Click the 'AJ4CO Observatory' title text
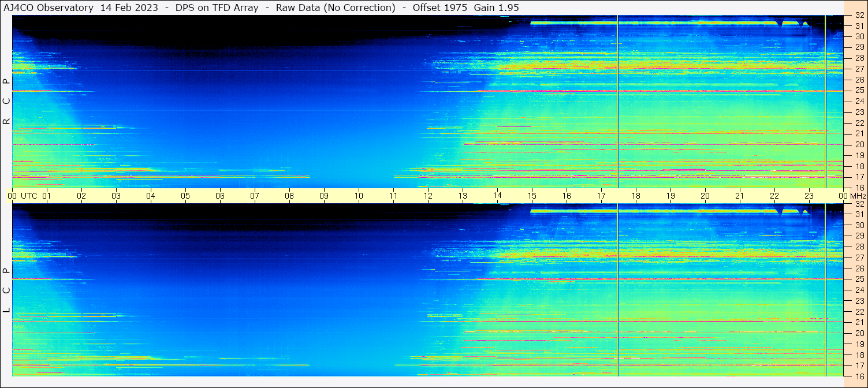Screen dimensions: 868x388 pos(49,8)
